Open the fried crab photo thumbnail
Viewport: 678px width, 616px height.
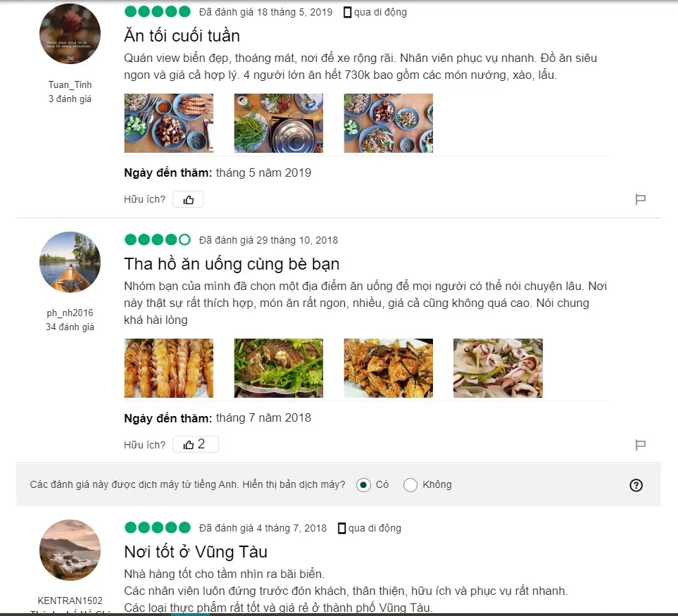coord(389,368)
